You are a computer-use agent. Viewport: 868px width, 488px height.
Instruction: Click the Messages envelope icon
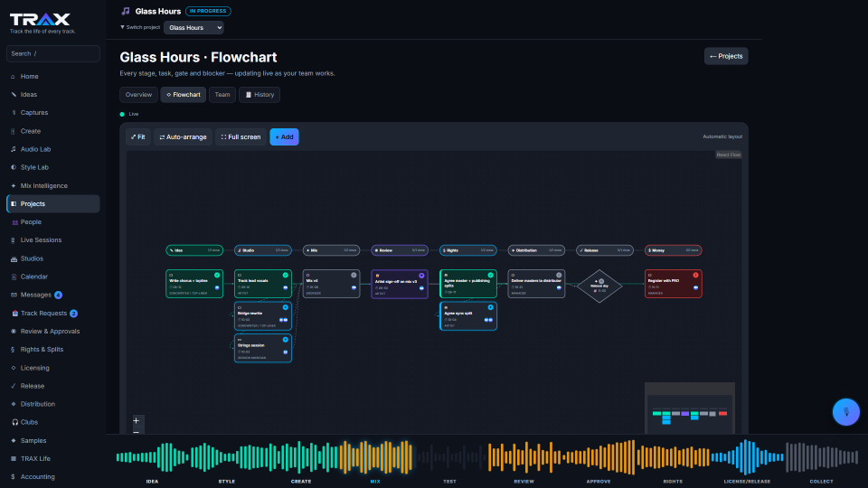pos(14,295)
